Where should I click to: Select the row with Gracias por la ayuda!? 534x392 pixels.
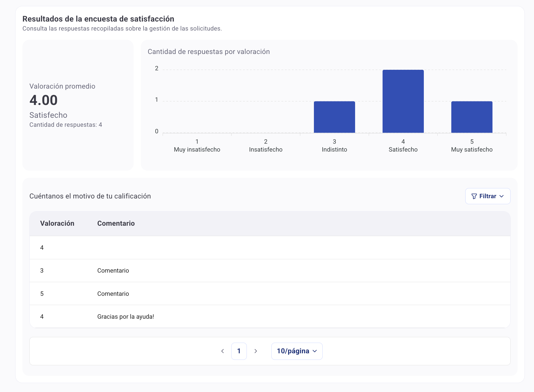coord(126,316)
